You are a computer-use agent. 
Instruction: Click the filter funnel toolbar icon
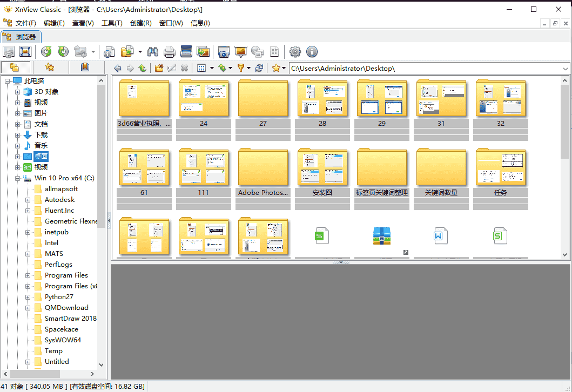click(x=241, y=68)
